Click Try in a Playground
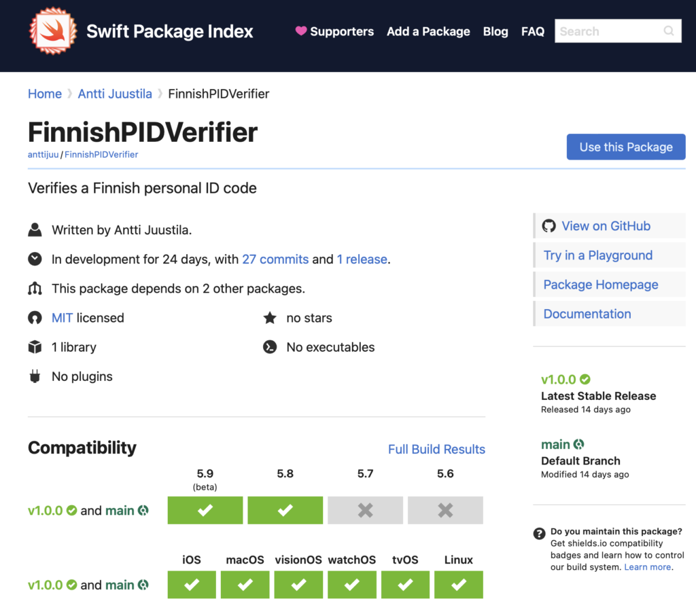Image resolution: width=696 pixels, height=616 pixels. point(597,255)
